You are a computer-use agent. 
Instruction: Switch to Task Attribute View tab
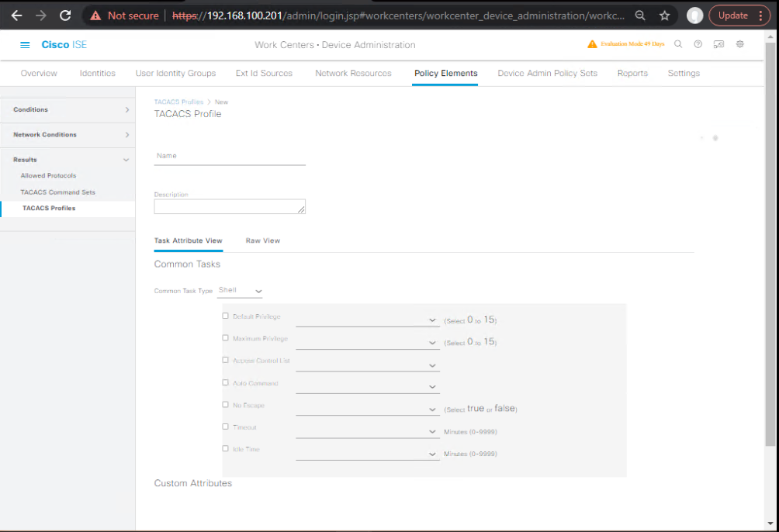pyautogui.click(x=188, y=240)
